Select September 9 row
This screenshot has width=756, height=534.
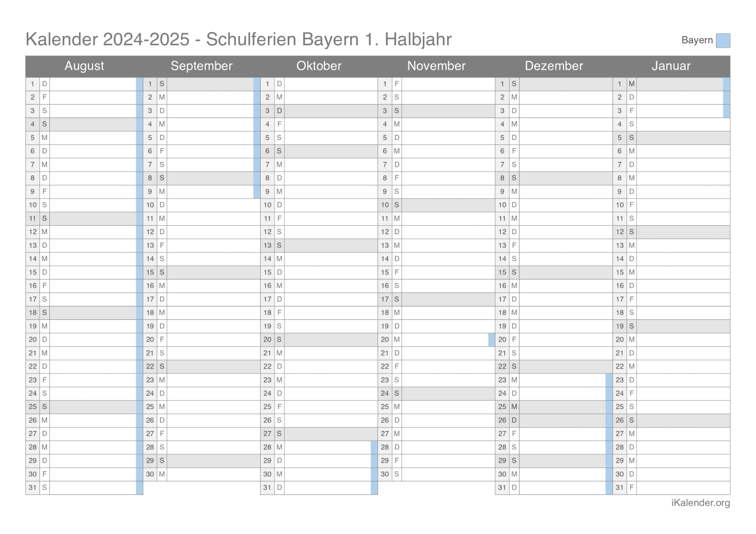[x=201, y=191]
